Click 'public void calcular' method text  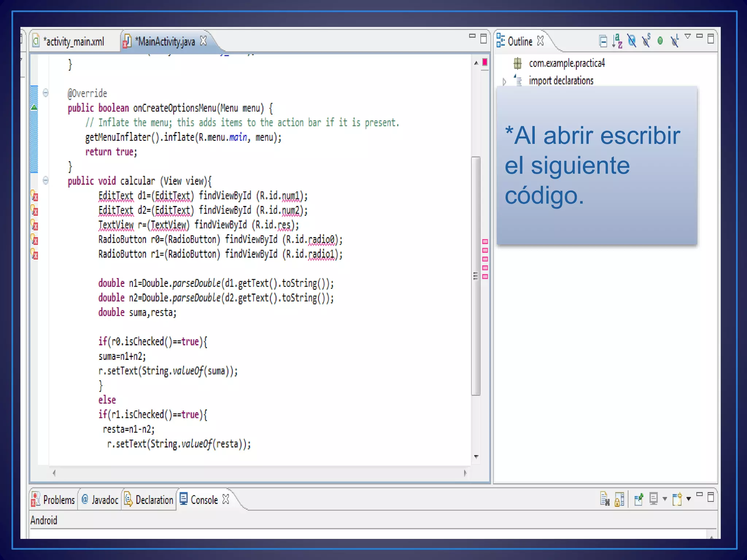(111, 181)
